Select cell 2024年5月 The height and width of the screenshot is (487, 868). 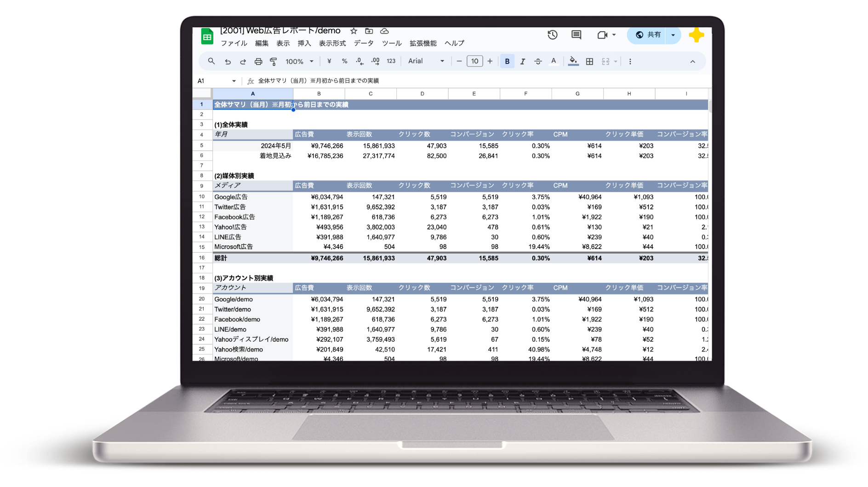pyautogui.click(x=252, y=146)
